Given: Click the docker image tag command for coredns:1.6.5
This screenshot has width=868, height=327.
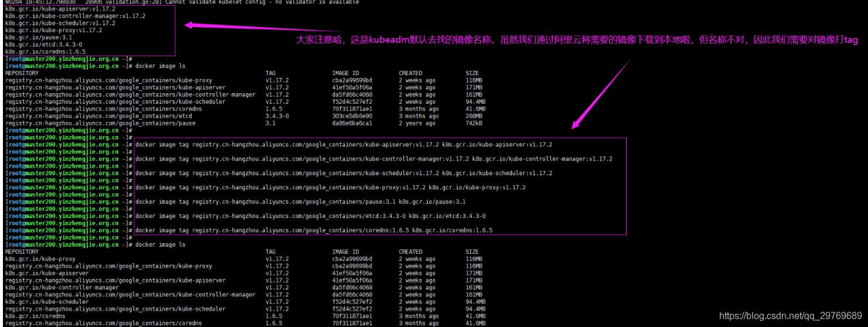Looking at the screenshot, I should [x=314, y=230].
